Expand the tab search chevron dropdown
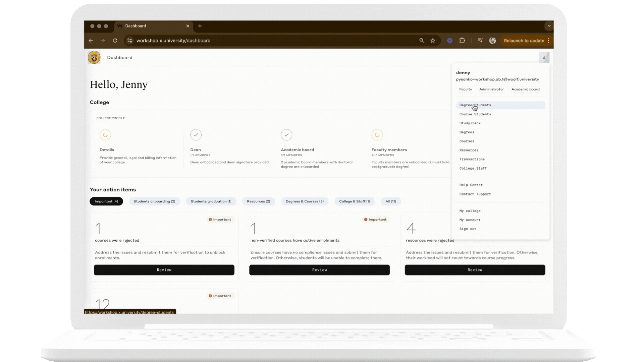Screen dimensions: 644x362 [x=549, y=26]
